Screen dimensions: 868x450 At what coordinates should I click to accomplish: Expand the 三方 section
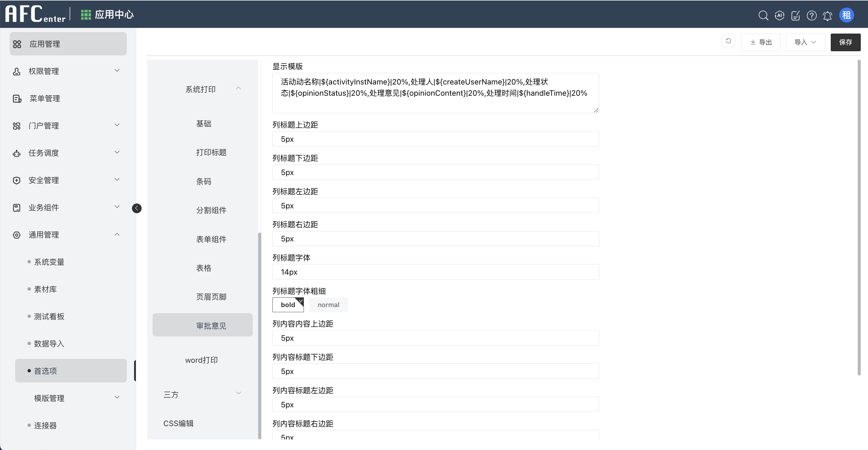[x=202, y=394]
